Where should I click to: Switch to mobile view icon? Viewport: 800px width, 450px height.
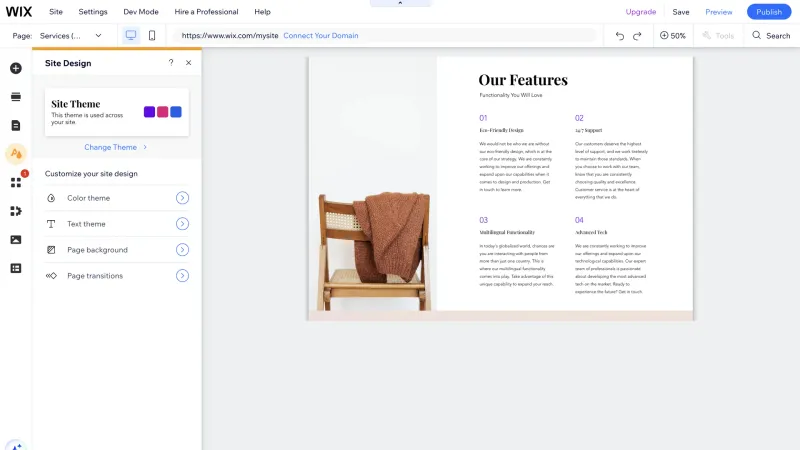pos(152,35)
